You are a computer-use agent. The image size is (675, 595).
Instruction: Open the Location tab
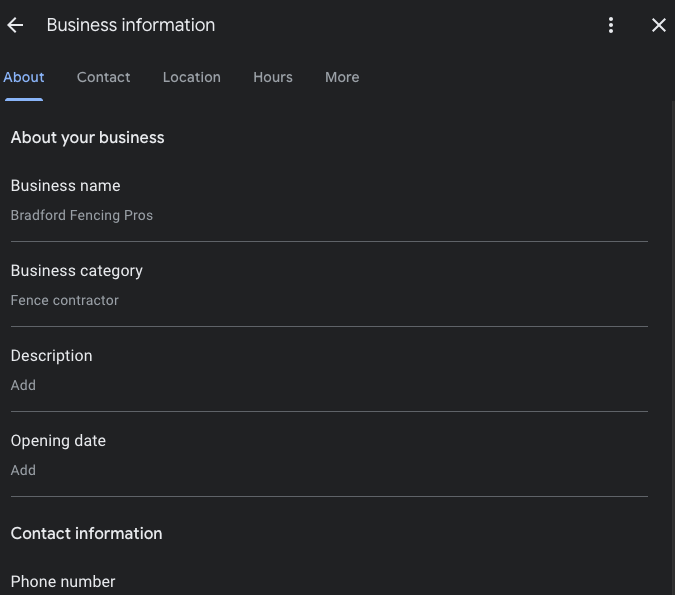click(192, 77)
